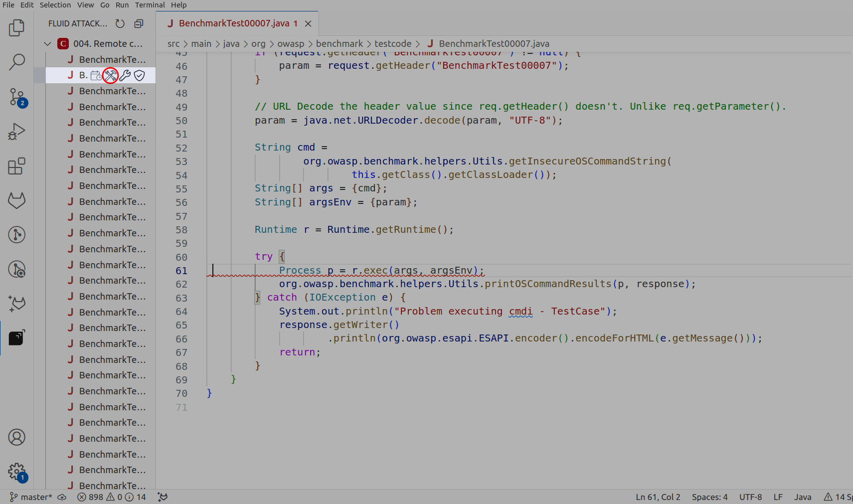Click the FLUID ATTACK... panel title
Image resolution: width=853 pixels, height=504 pixels.
pos(78,23)
